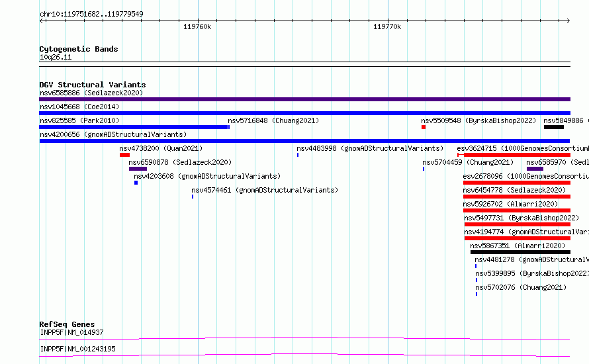Select the nsv1045668 (Coe2014) variant label

(x=79, y=107)
